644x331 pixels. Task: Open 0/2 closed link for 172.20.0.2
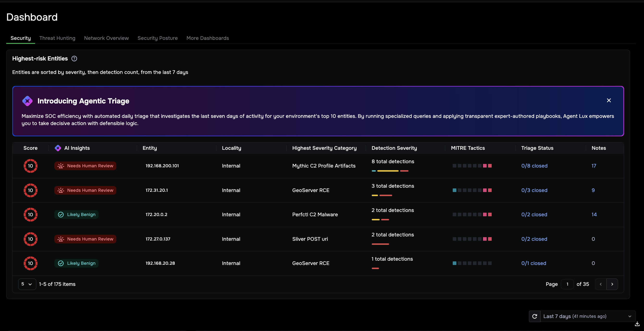(534, 215)
